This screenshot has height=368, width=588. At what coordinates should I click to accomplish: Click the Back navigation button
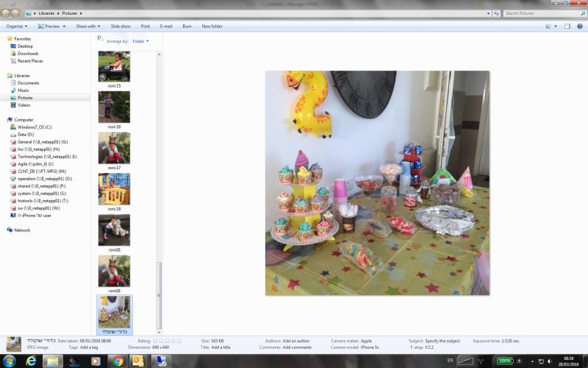click(5, 13)
